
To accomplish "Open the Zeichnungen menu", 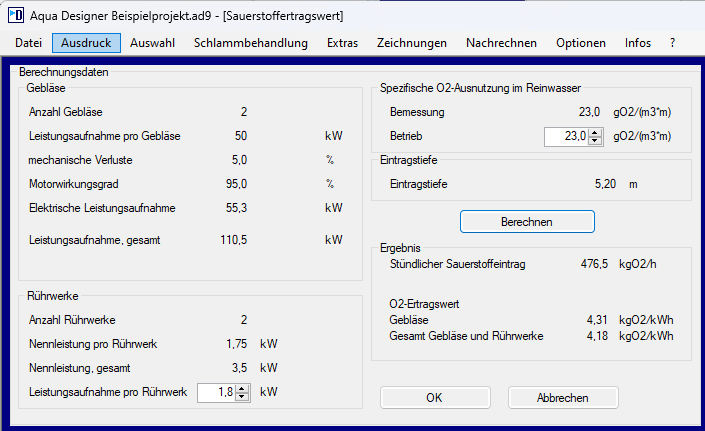I will tap(411, 43).
